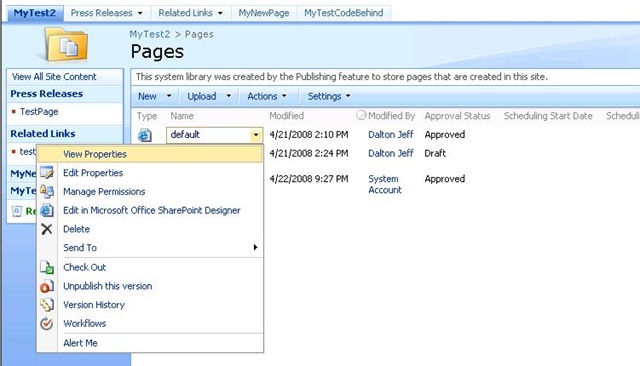Image resolution: width=640 pixels, height=366 pixels.
Task: Open the Actions dropdown menu
Action: (x=267, y=96)
